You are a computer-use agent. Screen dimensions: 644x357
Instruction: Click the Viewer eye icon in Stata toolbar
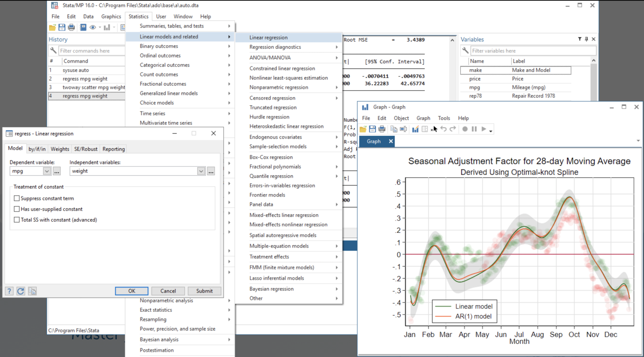click(x=93, y=27)
